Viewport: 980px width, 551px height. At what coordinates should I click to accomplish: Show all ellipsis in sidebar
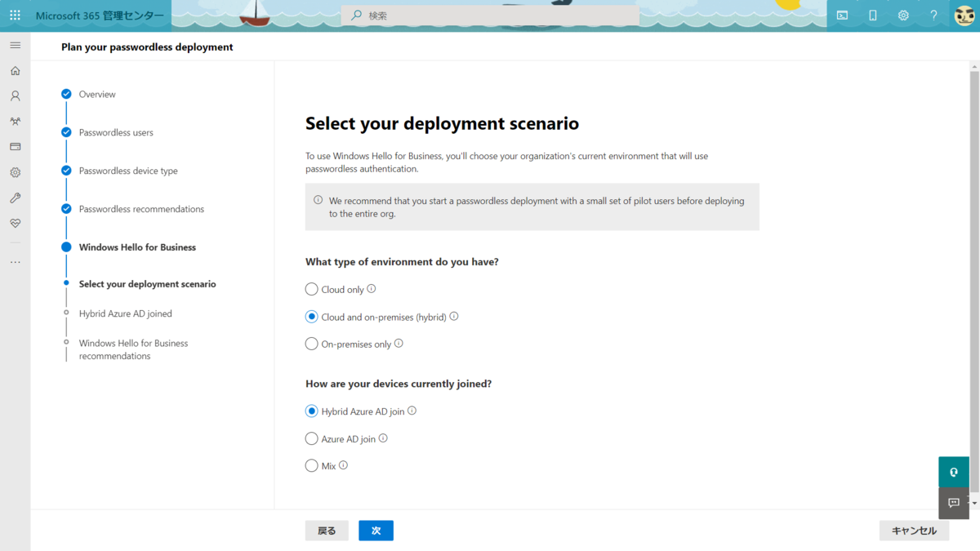click(x=15, y=262)
